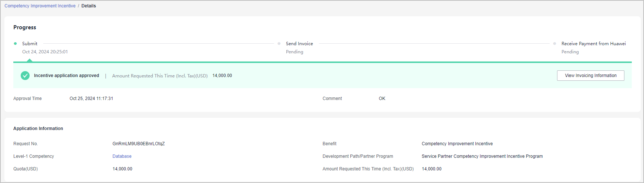Click the Submit timestamp Oct 24, 2024
The height and width of the screenshot is (183, 644).
(45, 52)
